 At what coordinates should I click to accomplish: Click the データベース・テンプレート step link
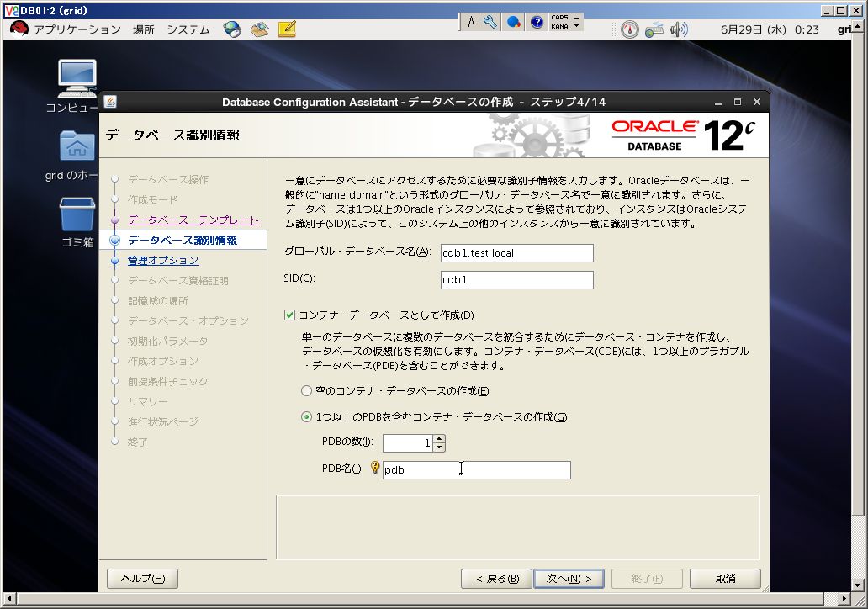(x=193, y=220)
